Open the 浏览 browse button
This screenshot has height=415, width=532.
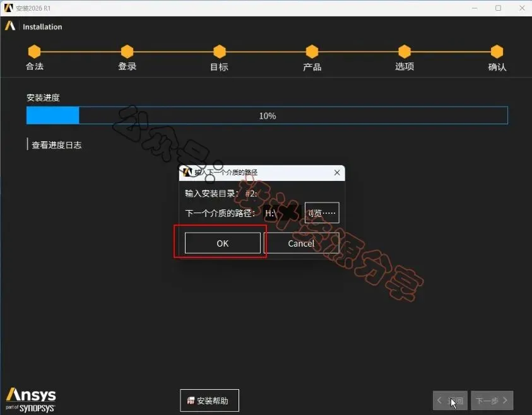click(x=322, y=213)
